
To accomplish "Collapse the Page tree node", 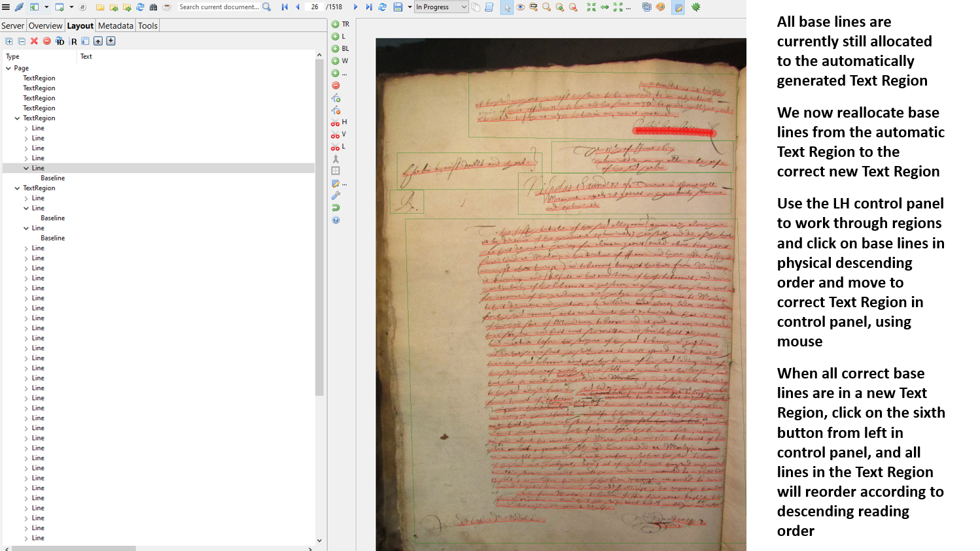I will tap(9, 68).
